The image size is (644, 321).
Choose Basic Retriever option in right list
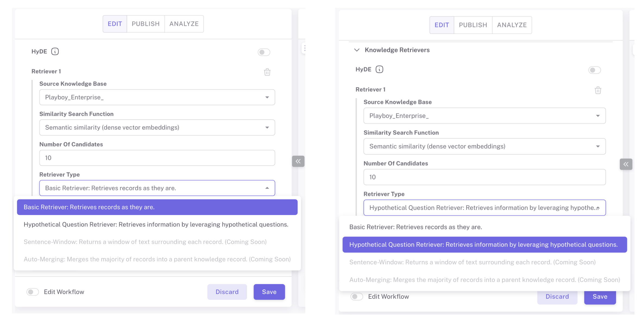click(x=415, y=227)
